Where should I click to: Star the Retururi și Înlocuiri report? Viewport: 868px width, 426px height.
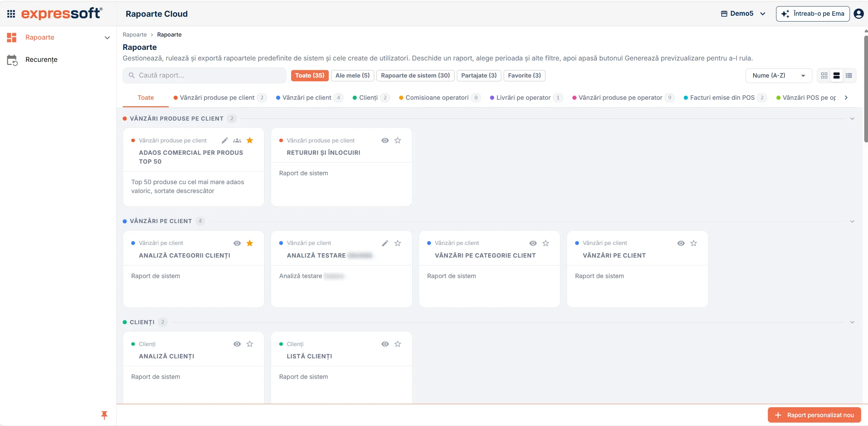tap(398, 140)
